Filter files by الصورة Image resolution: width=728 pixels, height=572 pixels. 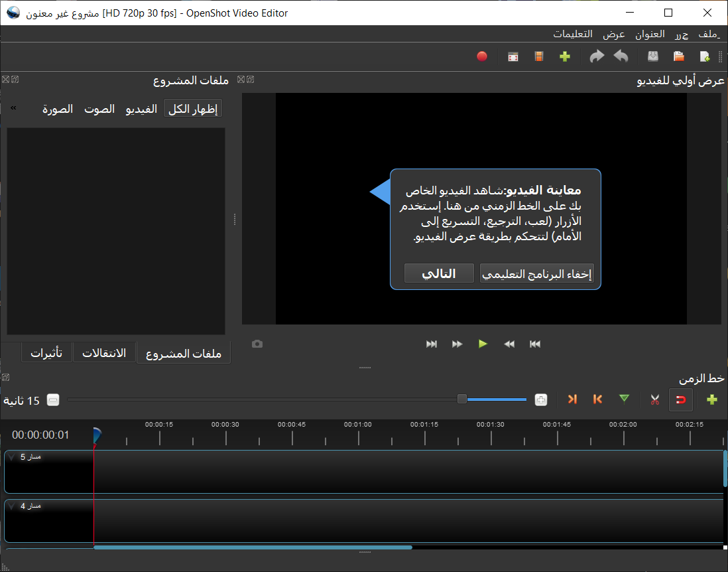point(58,109)
